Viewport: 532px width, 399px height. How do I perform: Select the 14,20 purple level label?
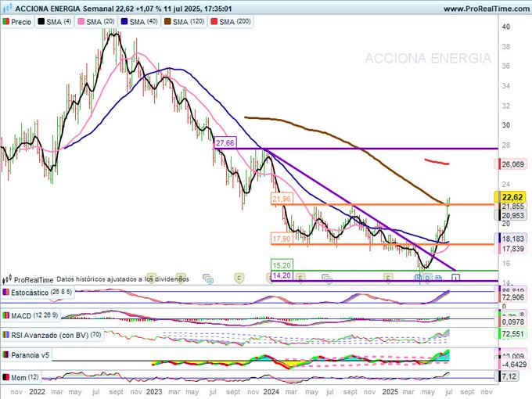[282, 275]
